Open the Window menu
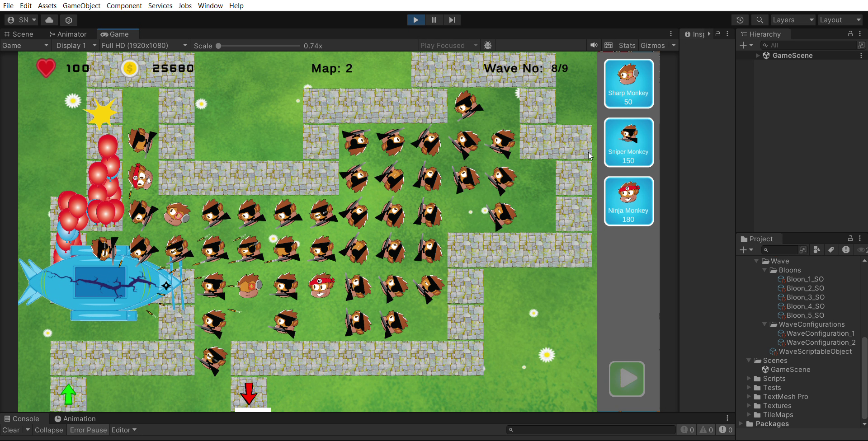 [210, 5]
